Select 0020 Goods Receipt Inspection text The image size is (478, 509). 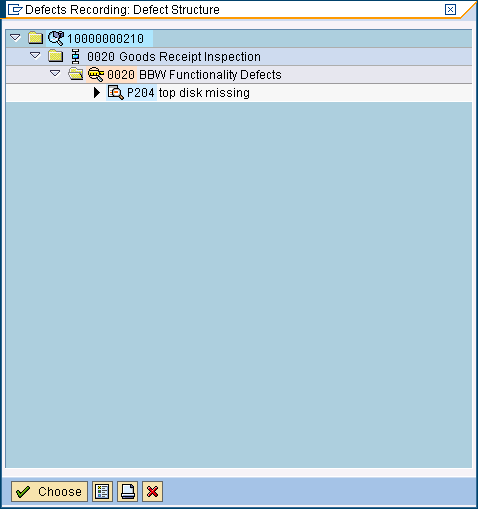point(174,56)
